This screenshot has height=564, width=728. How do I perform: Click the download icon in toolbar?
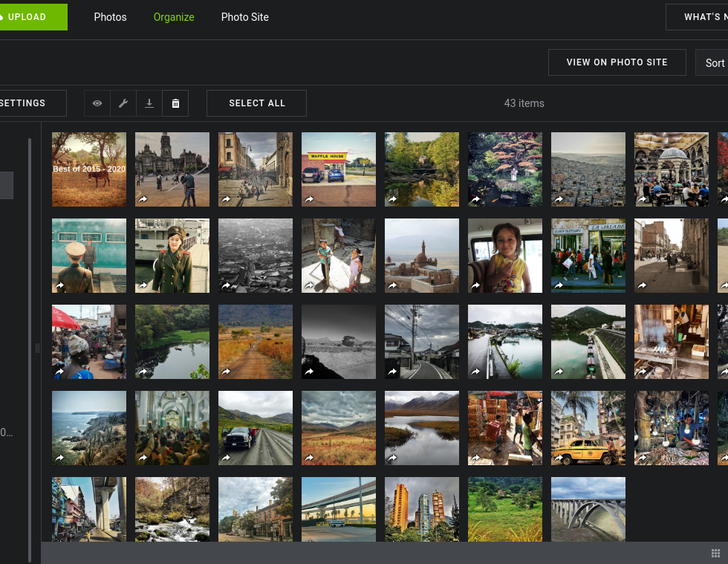click(x=149, y=103)
